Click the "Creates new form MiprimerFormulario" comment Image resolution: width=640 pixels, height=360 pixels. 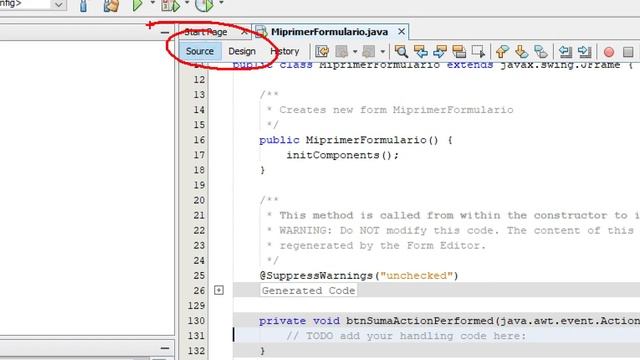pyautogui.click(x=396, y=110)
